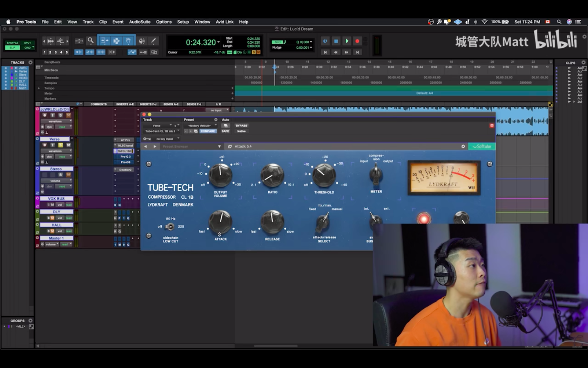Open the Setup menu
The height and width of the screenshot is (368, 588).
coord(183,22)
